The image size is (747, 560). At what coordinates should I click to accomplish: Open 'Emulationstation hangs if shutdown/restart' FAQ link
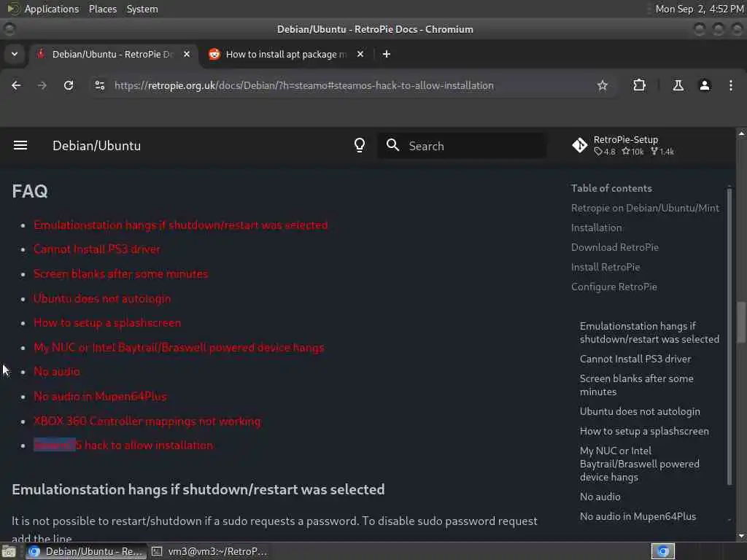181,225
